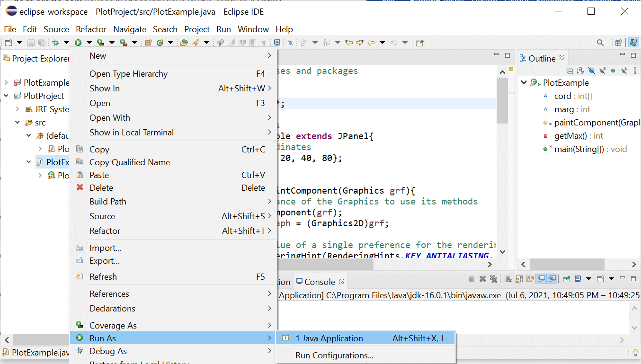Open the Display Selected Console dropdown

coord(588,279)
